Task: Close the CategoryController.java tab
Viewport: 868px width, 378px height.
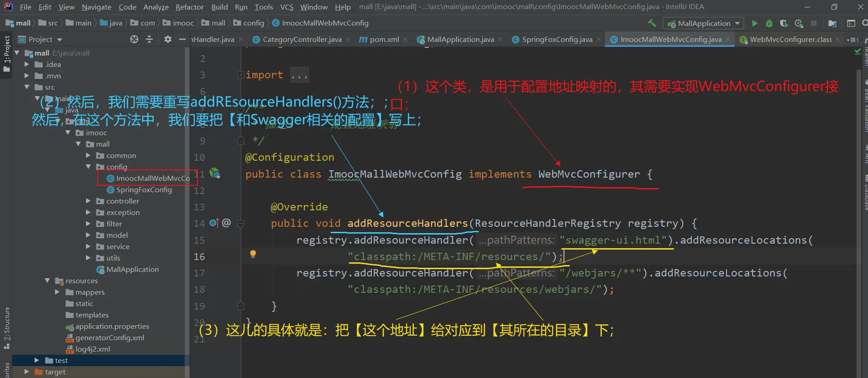Action: pos(348,40)
